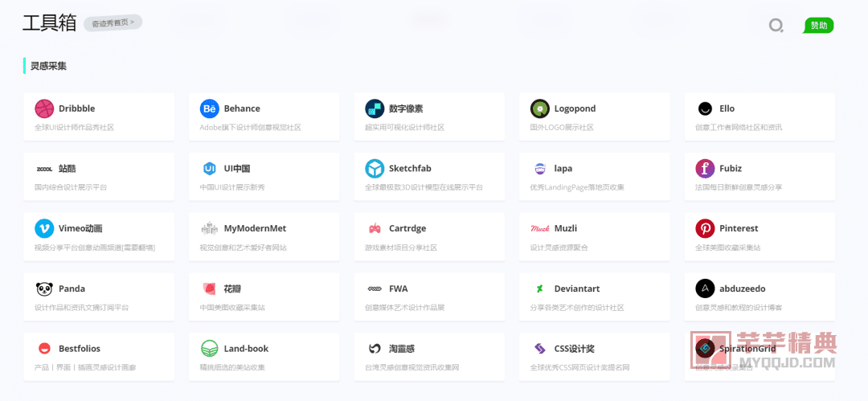
Task: Click text 创意媒体艺术设计作品展
Action: tap(404, 308)
